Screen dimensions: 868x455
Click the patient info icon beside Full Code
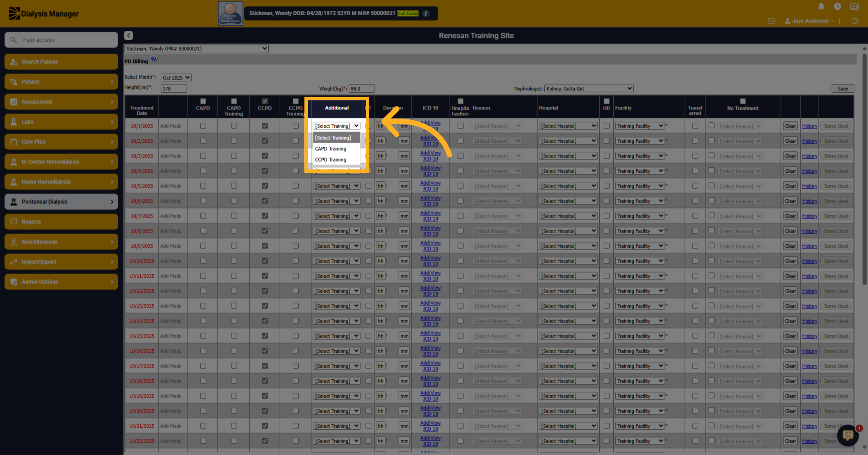[426, 13]
